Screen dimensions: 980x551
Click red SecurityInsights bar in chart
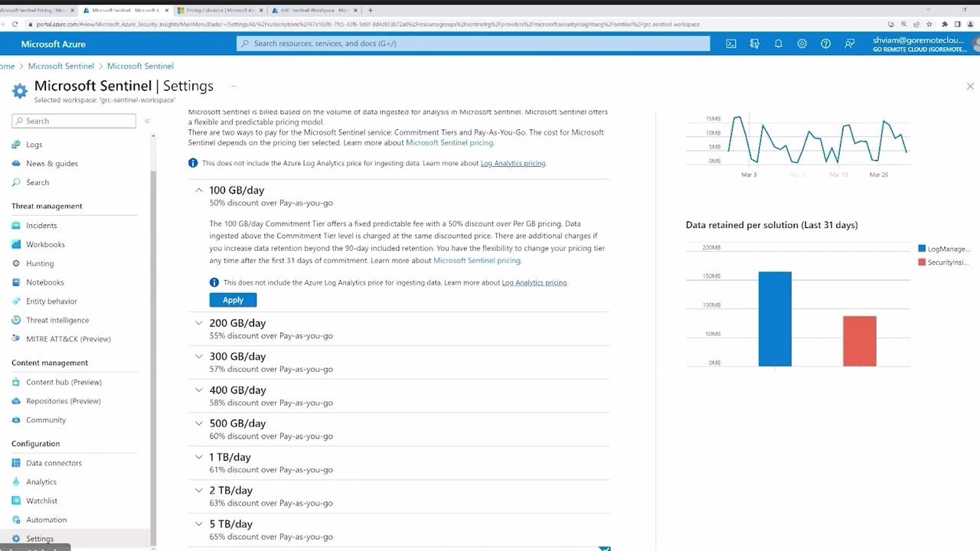click(860, 341)
